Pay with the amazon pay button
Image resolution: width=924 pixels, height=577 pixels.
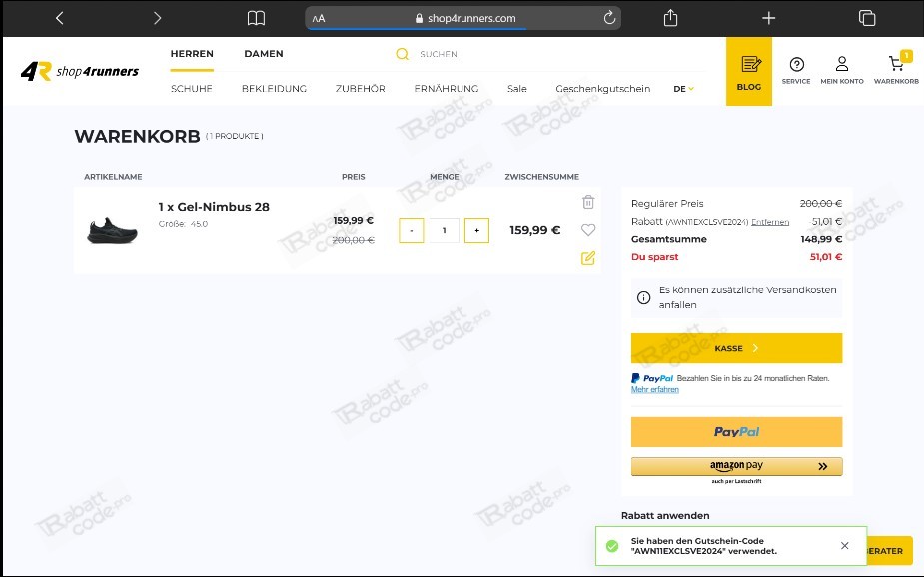[736, 466]
